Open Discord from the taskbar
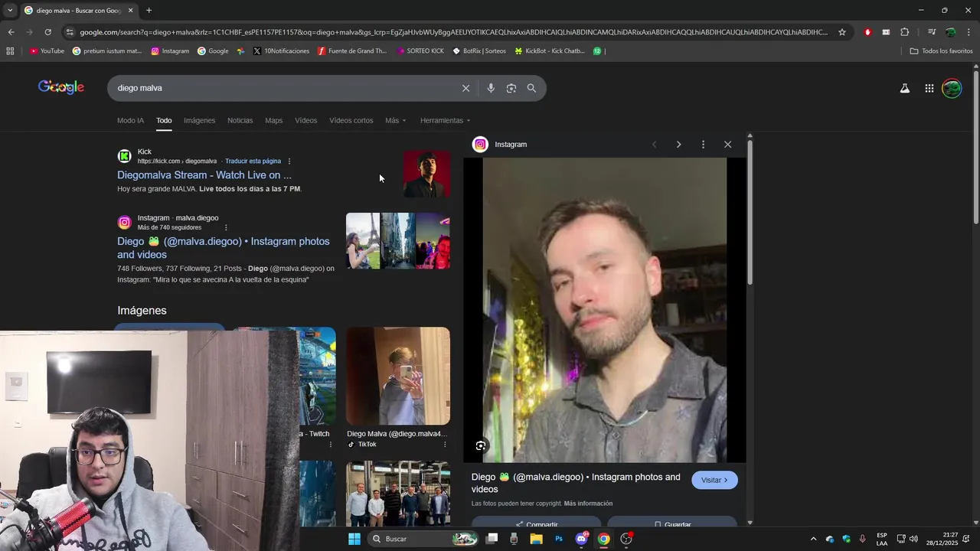Viewport: 980px width, 551px height. tap(581, 539)
